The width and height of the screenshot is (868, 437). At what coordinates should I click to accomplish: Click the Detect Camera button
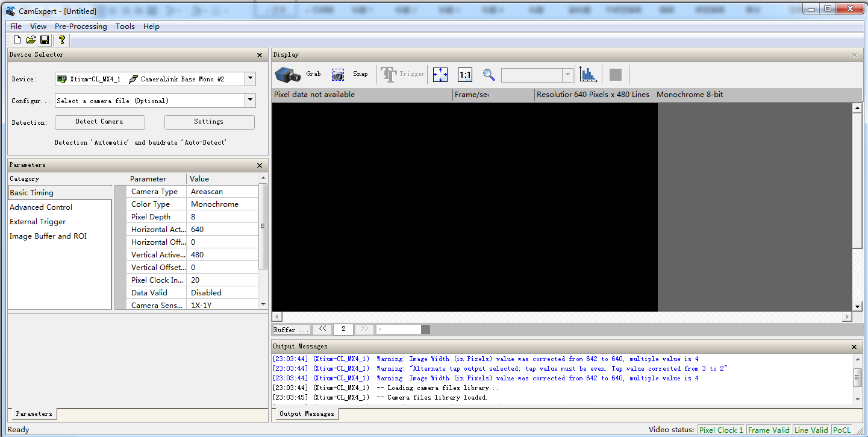pyautogui.click(x=99, y=122)
